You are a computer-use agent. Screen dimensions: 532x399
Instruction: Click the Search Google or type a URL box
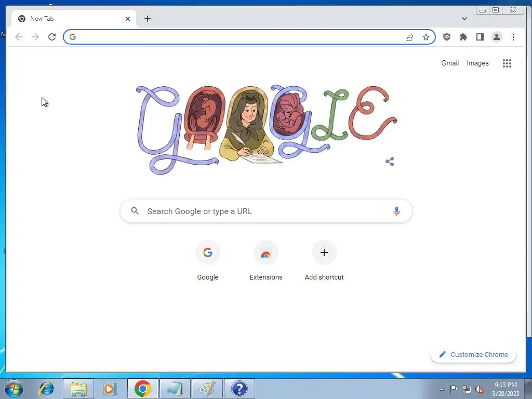coord(266,211)
